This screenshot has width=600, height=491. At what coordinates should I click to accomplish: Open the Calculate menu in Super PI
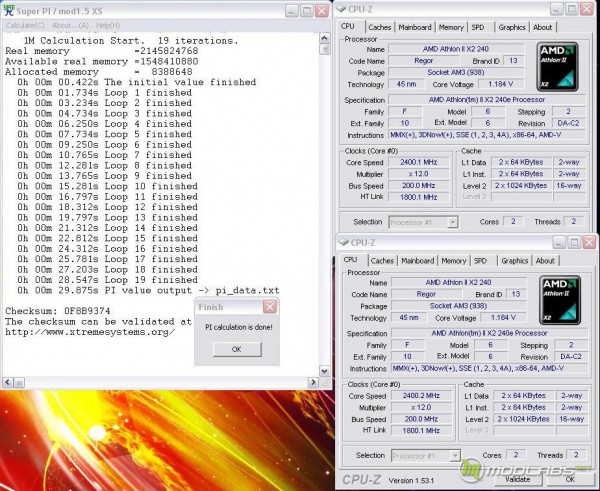[25, 26]
